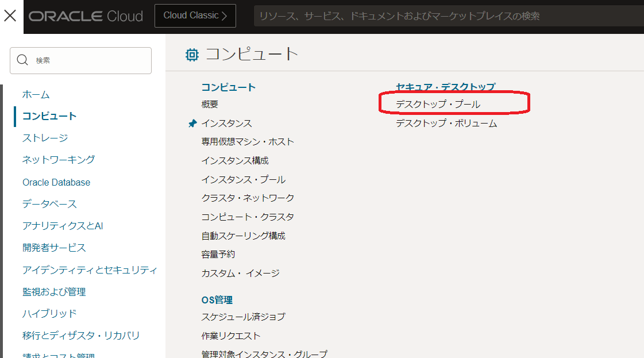Open スケジュール済ジョブ under OS管理
Viewport: 644px width, 358px height.
coord(244,316)
